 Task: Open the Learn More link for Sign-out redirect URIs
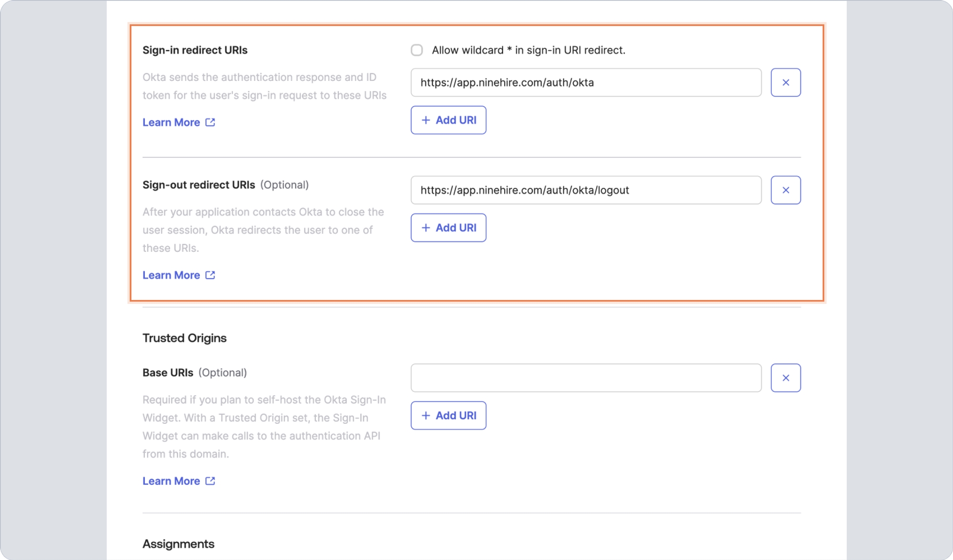tap(172, 275)
